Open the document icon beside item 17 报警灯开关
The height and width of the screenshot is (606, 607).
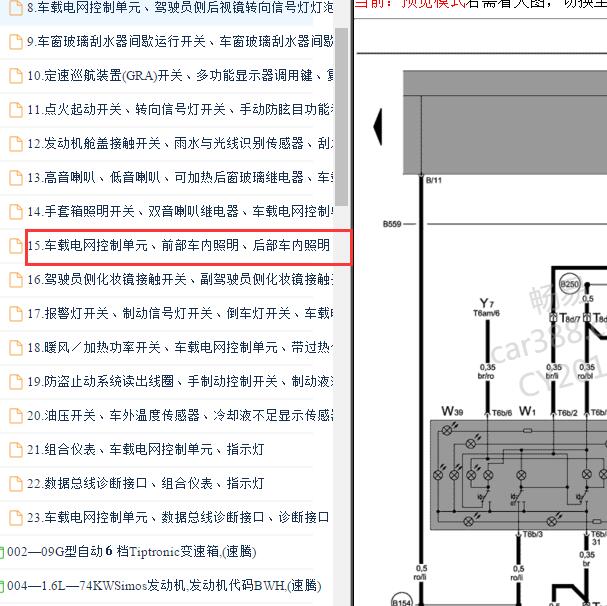click(15, 314)
